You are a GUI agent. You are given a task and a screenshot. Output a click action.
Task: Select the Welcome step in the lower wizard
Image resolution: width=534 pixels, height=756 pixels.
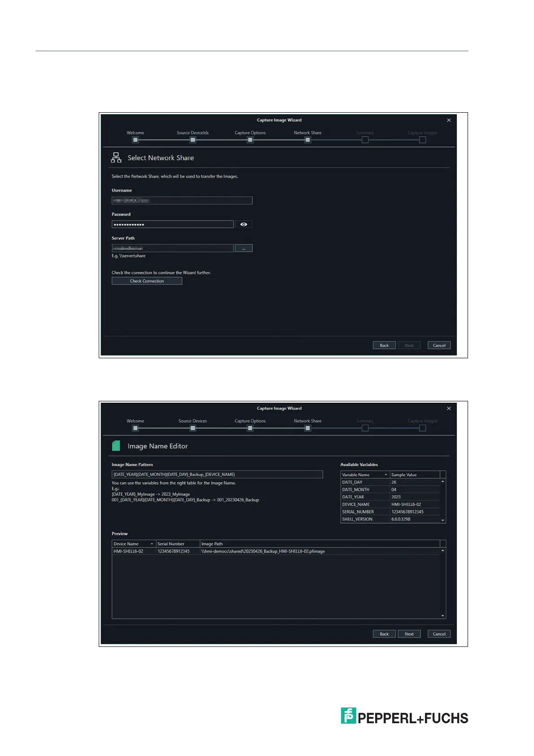[x=136, y=428]
